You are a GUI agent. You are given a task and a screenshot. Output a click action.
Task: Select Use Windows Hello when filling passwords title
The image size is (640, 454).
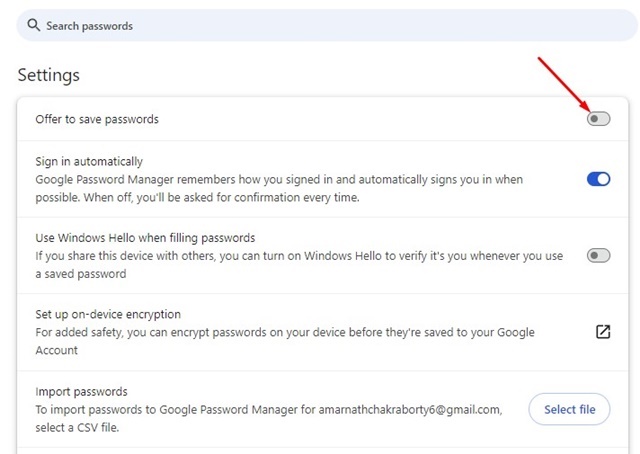pos(145,238)
